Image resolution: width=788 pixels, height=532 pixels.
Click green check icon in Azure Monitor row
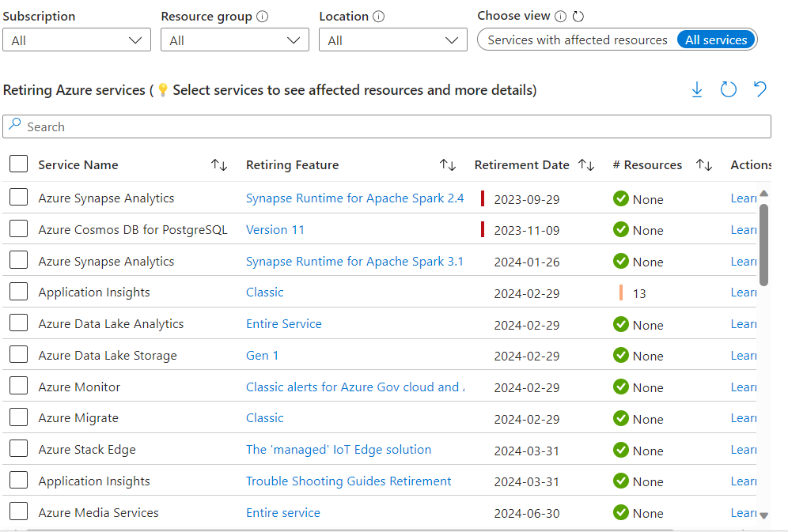click(x=621, y=387)
